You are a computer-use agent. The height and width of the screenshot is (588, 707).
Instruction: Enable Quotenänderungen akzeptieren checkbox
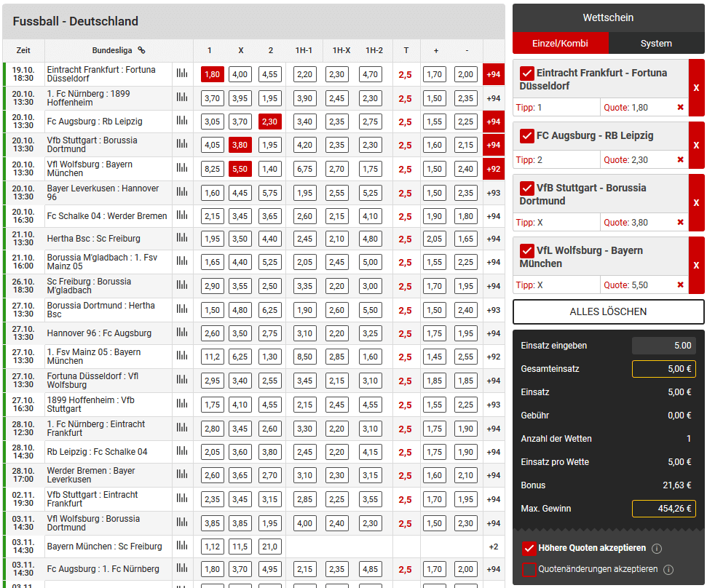pyautogui.click(x=529, y=570)
